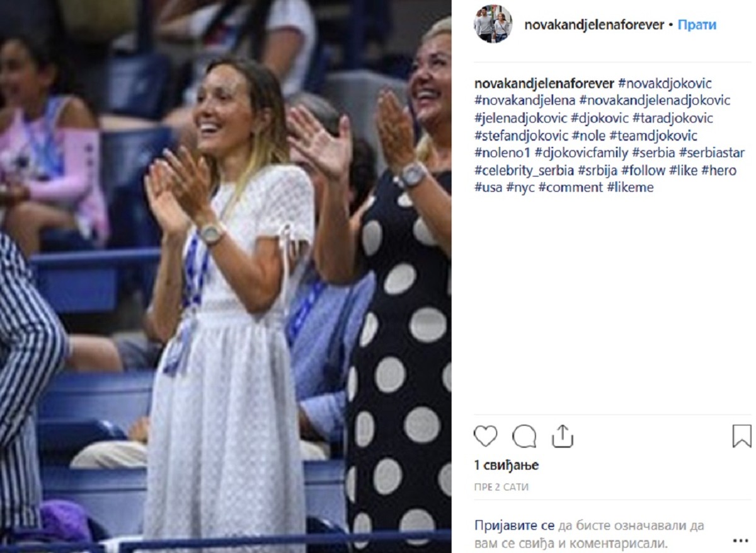Open the caption author name novakandjelenaforever
756x553 pixels.
click(544, 83)
